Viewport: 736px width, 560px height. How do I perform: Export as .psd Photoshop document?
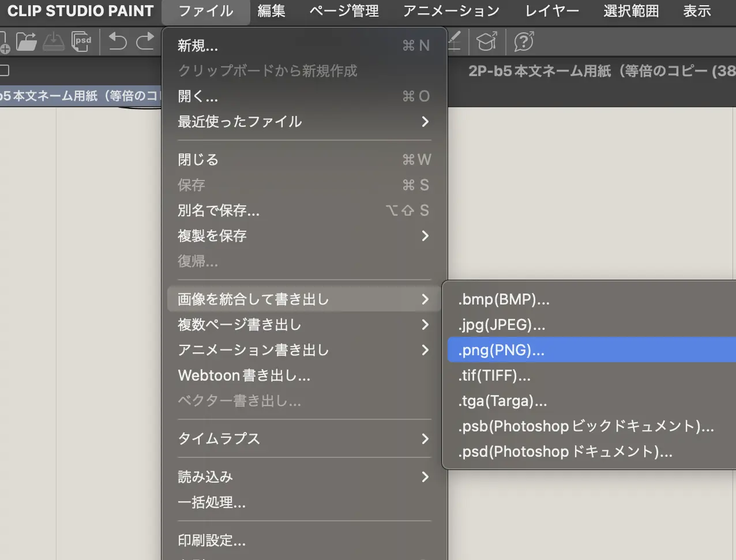pos(591,452)
